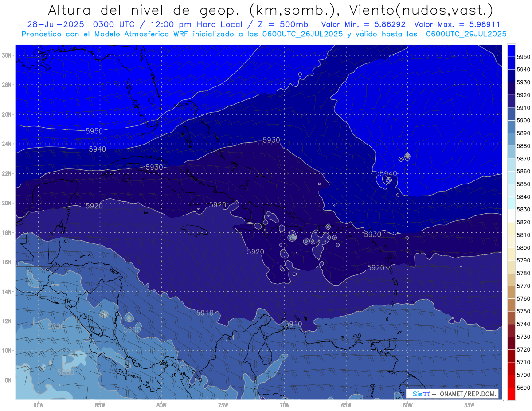
Task: Click the '20N' latitude axis label
Action: pos(7,203)
